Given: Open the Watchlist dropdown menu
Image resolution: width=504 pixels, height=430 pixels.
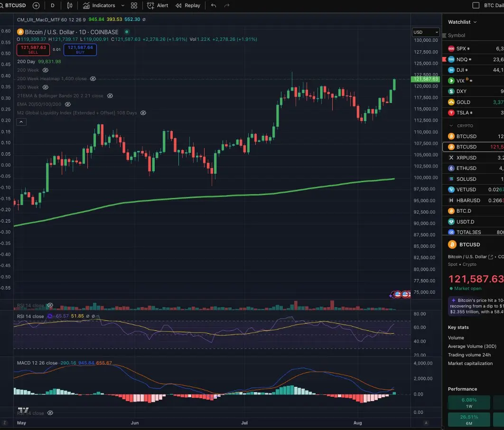Looking at the screenshot, I should (x=462, y=22).
